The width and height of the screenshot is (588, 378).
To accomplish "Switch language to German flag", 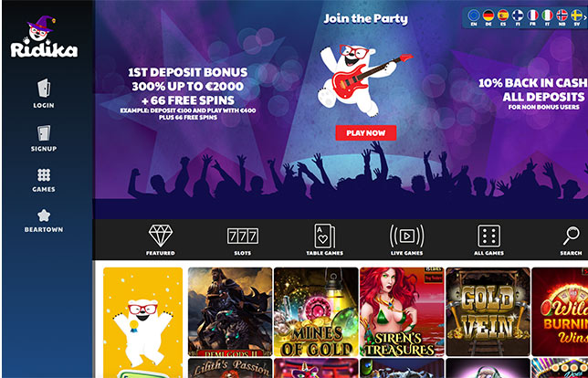I will pyautogui.click(x=488, y=16).
